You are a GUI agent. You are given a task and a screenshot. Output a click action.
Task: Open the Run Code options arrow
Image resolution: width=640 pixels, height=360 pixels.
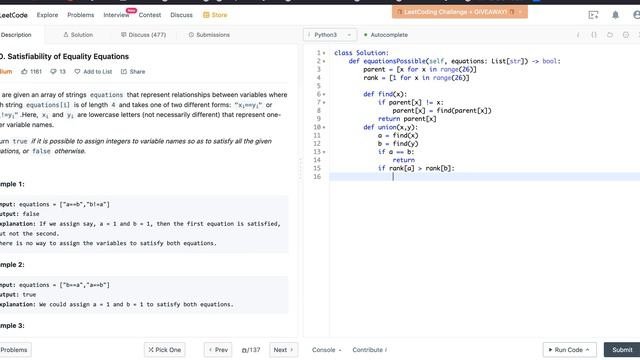pyautogui.click(x=588, y=350)
